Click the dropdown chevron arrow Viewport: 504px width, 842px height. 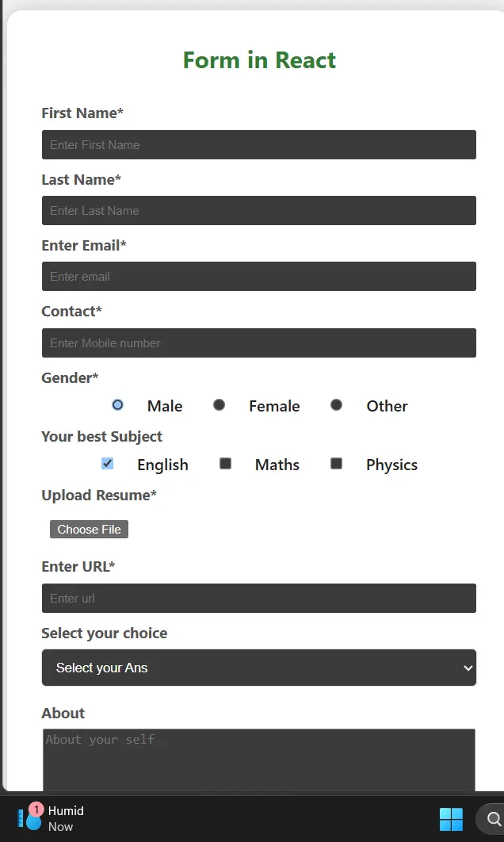click(x=468, y=668)
